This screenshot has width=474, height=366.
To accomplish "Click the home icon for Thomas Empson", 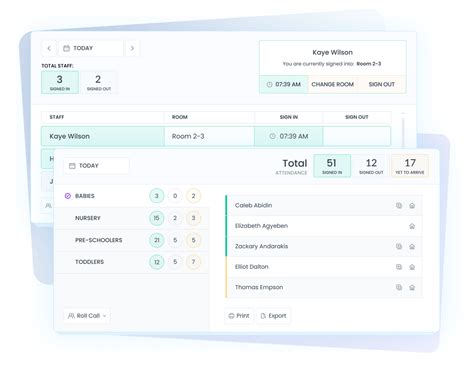I will (412, 287).
